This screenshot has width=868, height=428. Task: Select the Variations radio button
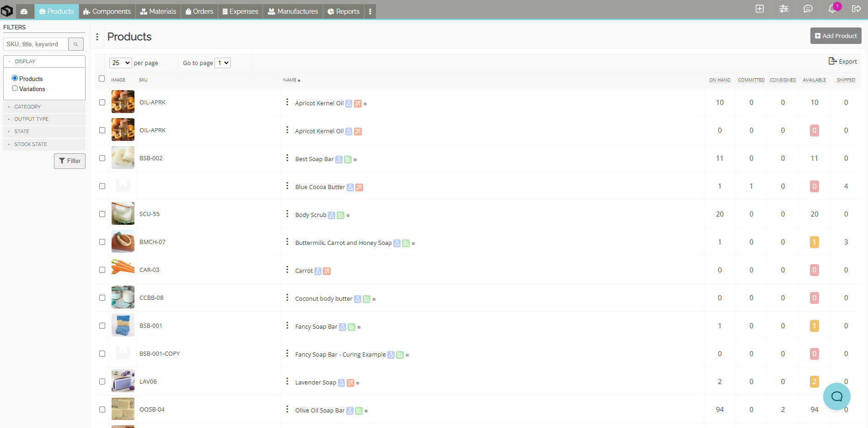tap(15, 88)
